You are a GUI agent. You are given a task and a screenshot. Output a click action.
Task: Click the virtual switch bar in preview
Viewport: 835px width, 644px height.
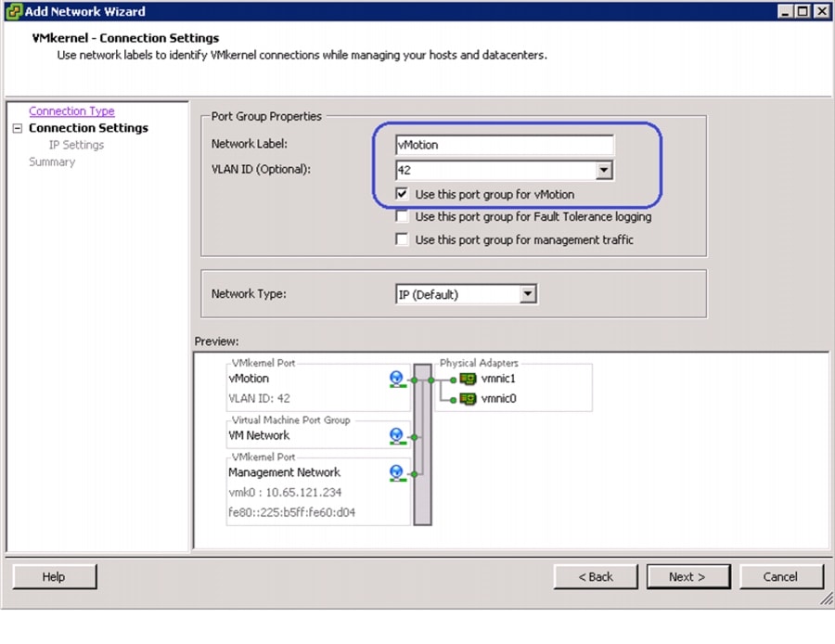pyautogui.click(x=422, y=444)
